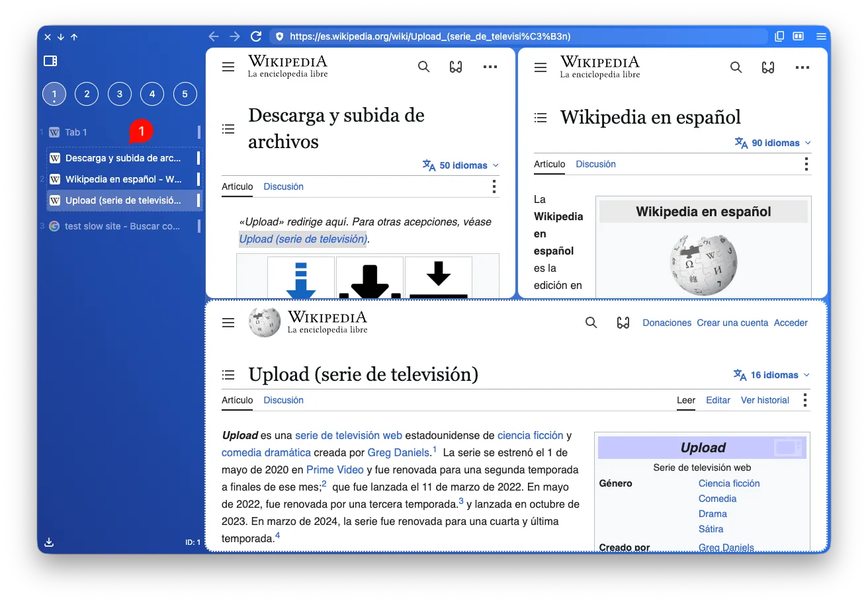Click the up arrow icon in sidebar header
This screenshot has height=603, width=868.
[x=74, y=37]
